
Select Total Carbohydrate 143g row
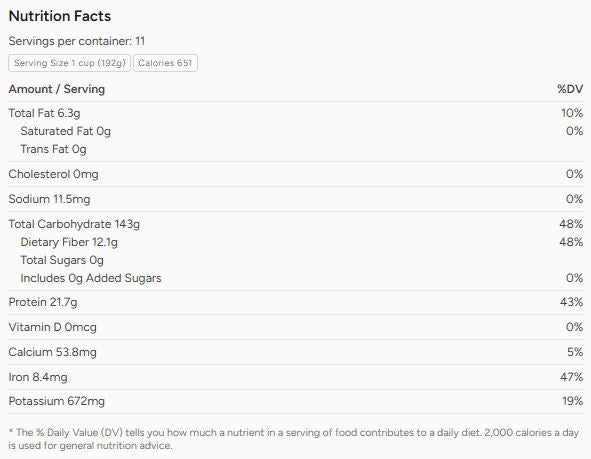pyautogui.click(x=296, y=224)
